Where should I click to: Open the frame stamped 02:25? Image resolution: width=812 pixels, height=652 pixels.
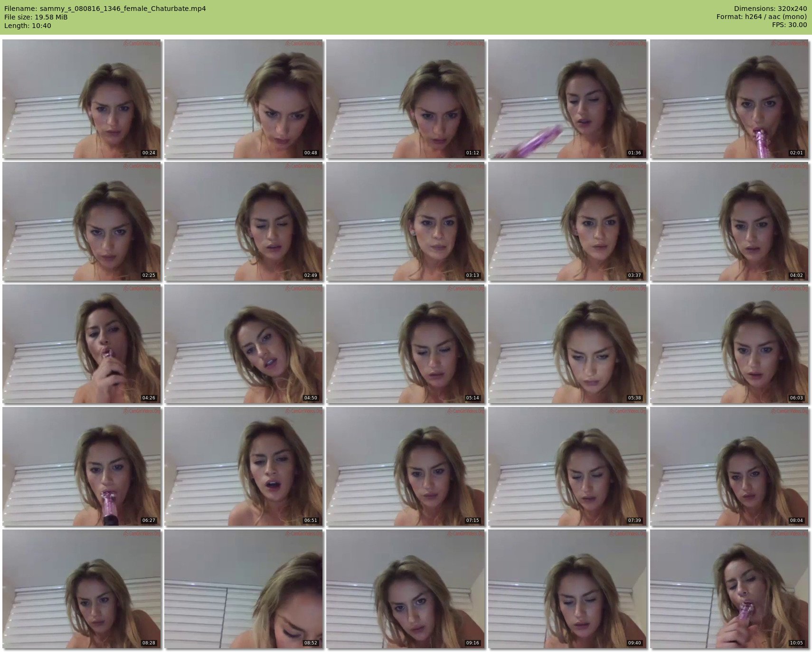point(82,221)
